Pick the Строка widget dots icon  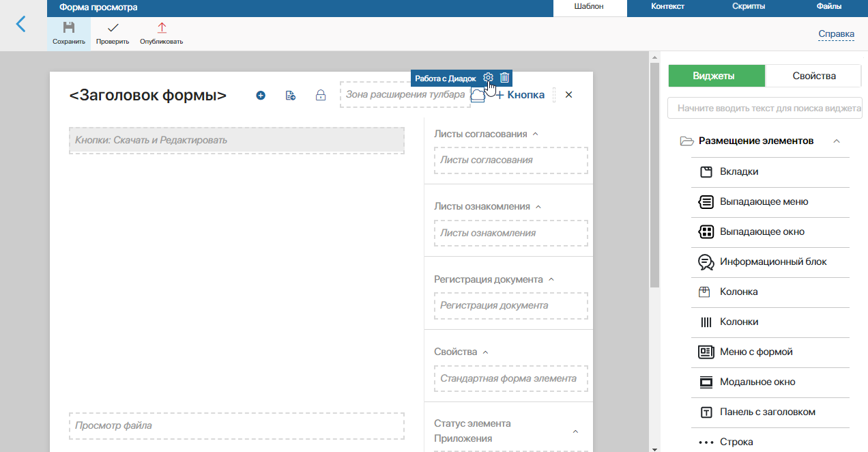706,442
